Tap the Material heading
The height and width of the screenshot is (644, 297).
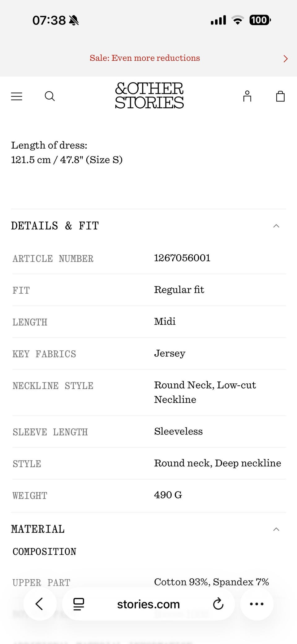click(x=38, y=529)
